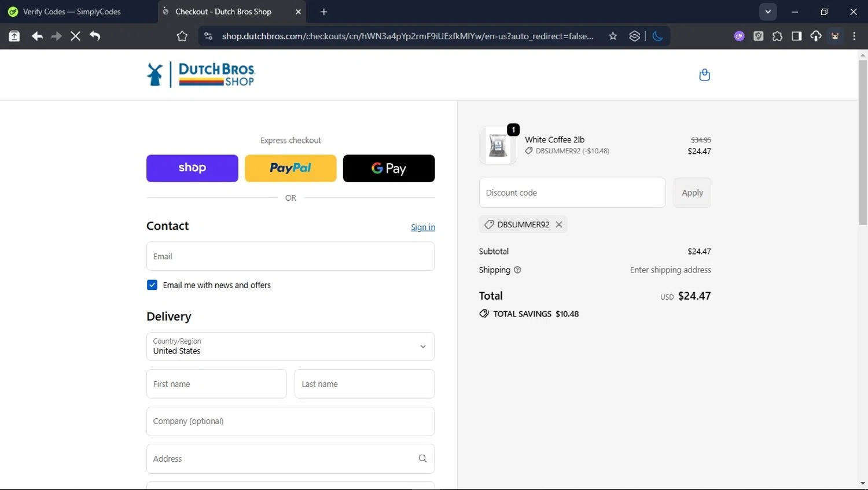Toggle the browser side panel icon

[x=796, y=36]
